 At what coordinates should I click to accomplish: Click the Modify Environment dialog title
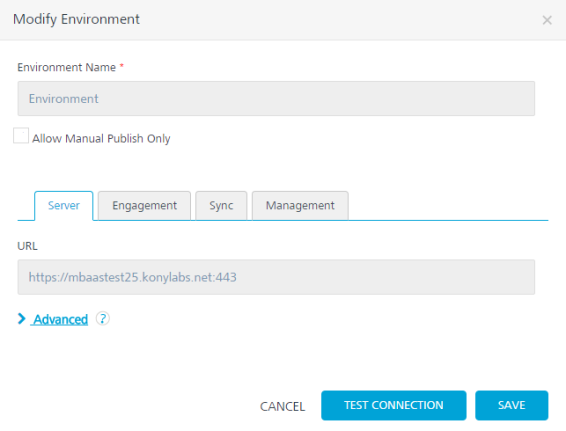(76, 19)
